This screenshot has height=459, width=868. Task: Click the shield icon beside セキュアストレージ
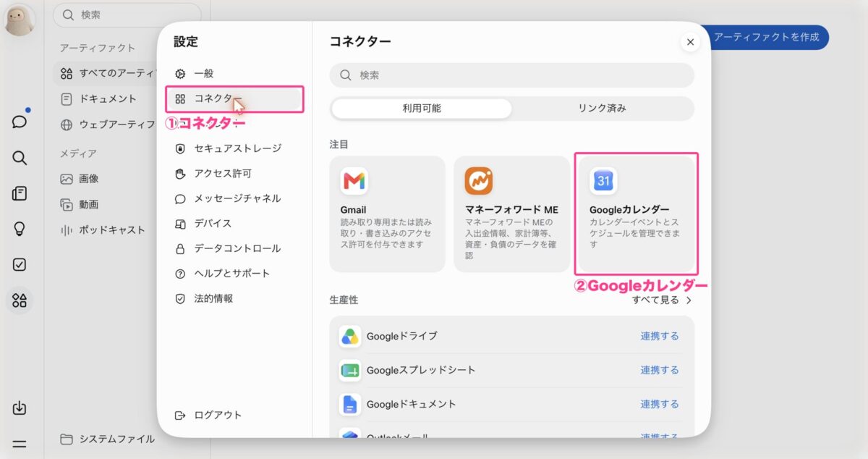tap(181, 148)
